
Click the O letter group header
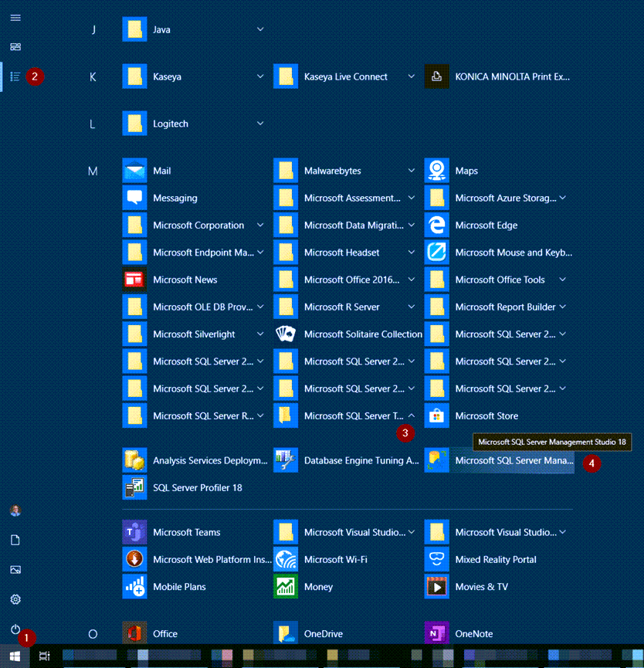click(93, 634)
